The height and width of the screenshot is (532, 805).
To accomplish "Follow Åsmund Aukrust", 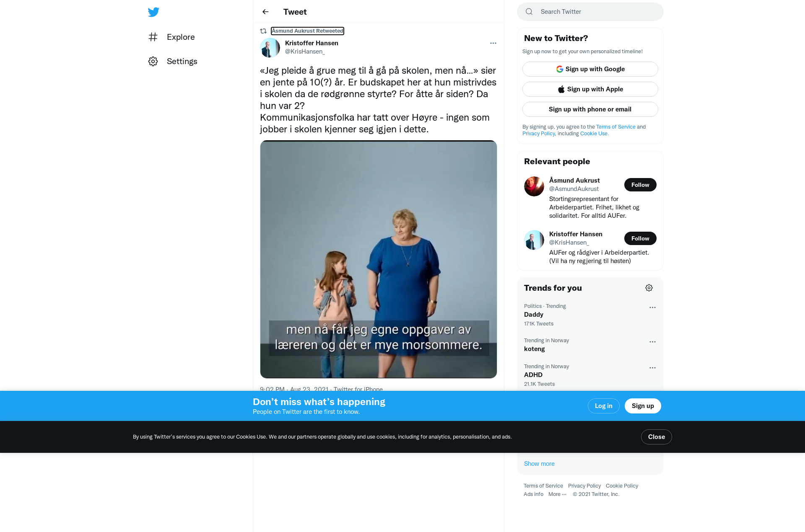I will [x=640, y=185].
